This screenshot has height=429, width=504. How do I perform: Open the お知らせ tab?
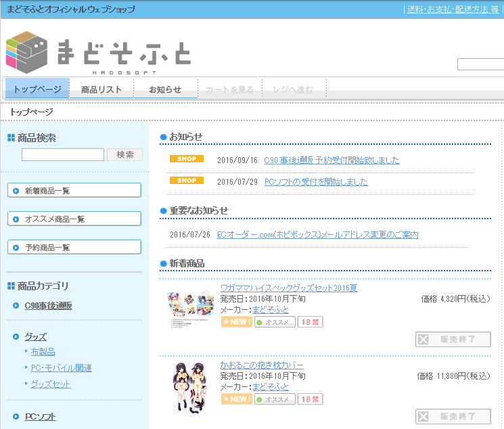tap(165, 89)
